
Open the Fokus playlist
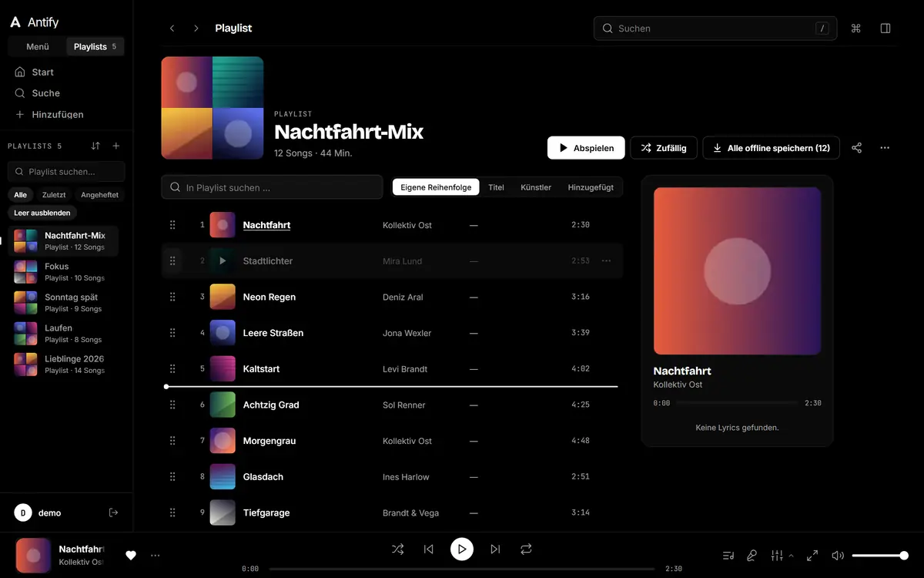(x=63, y=271)
